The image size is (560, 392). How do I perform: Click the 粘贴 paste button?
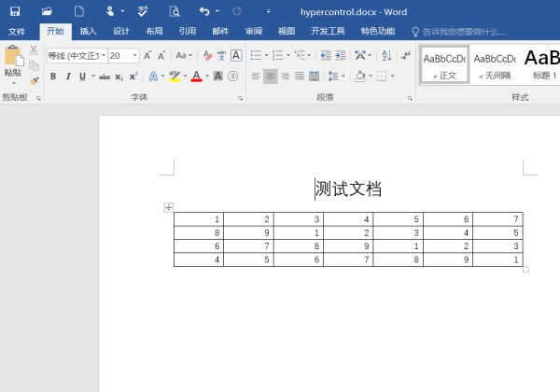pyautogui.click(x=12, y=62)
